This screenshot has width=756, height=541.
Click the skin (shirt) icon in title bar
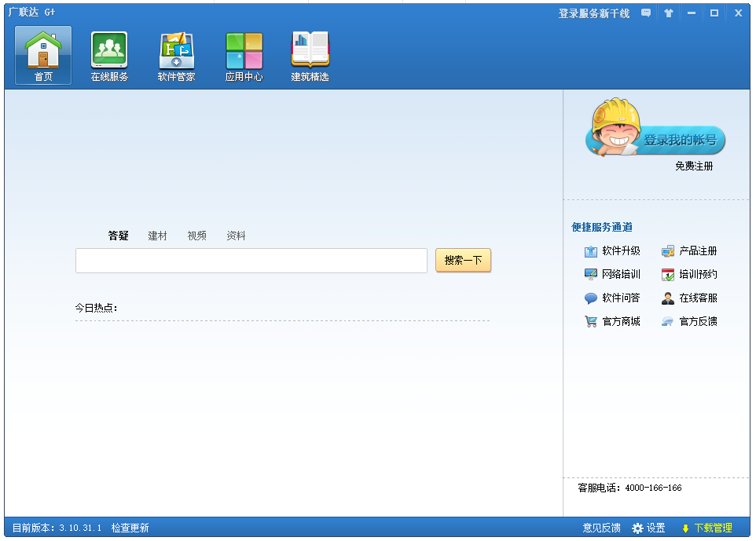[x=668, y=13]
